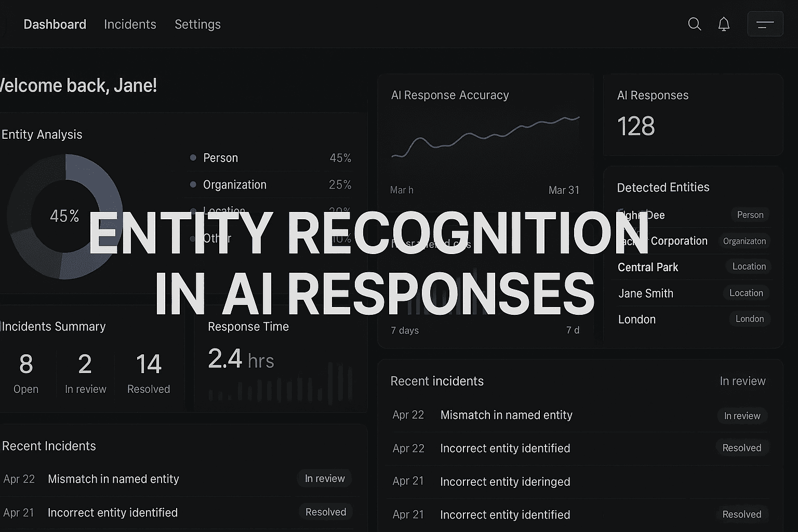Click the notifications bell icon
Screen dimensions: 798x532
[x=723, y=24]
